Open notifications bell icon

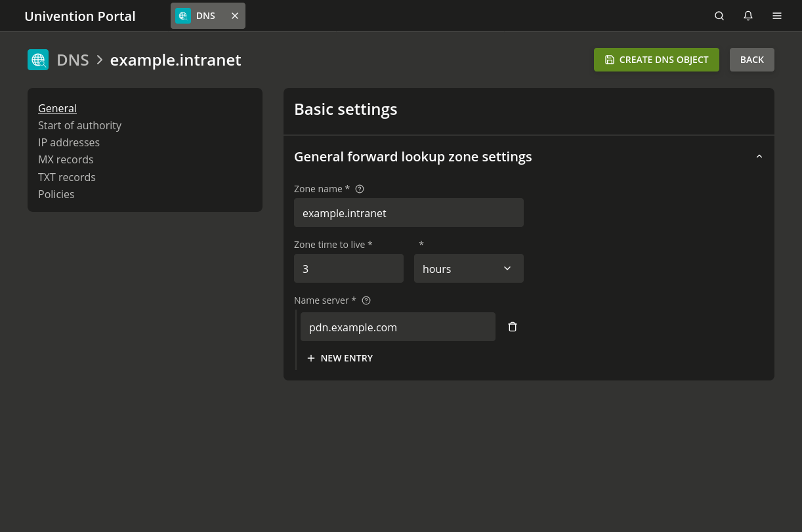point(748,16)
